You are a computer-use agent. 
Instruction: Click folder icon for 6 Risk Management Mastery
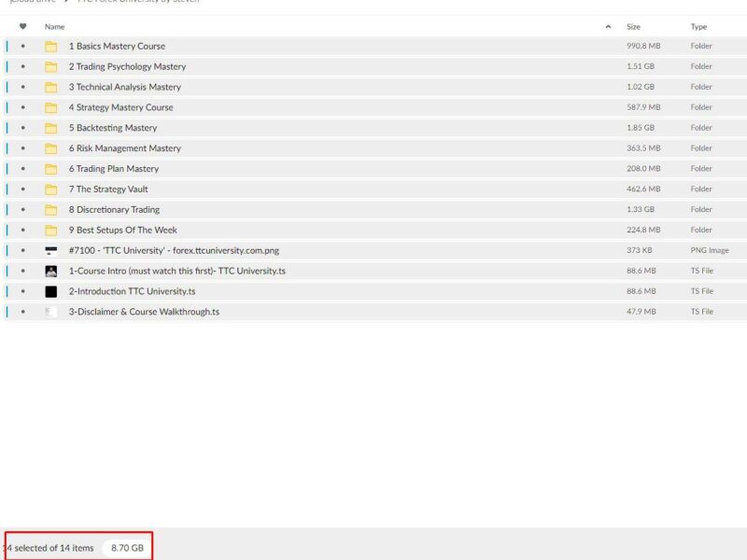[x=51, y=148]
